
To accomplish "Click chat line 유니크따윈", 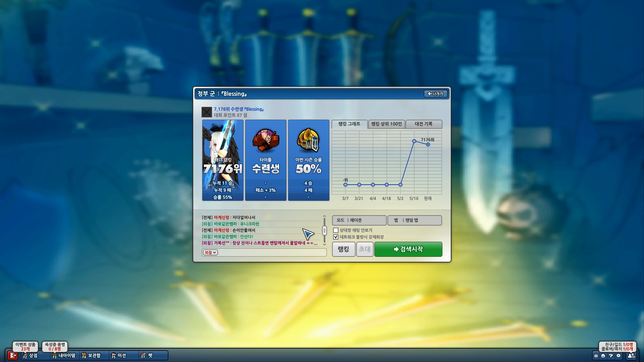I will (230, 224).
